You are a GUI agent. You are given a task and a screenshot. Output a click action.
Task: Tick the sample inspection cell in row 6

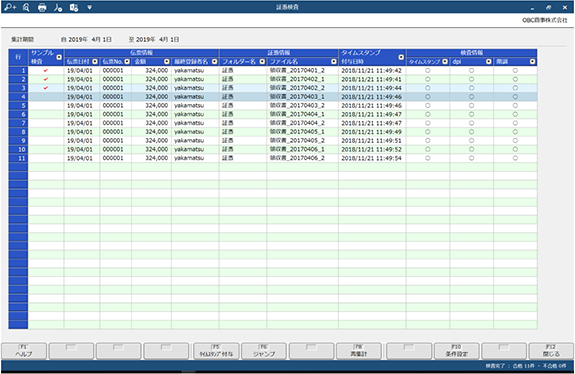(46, 114)
